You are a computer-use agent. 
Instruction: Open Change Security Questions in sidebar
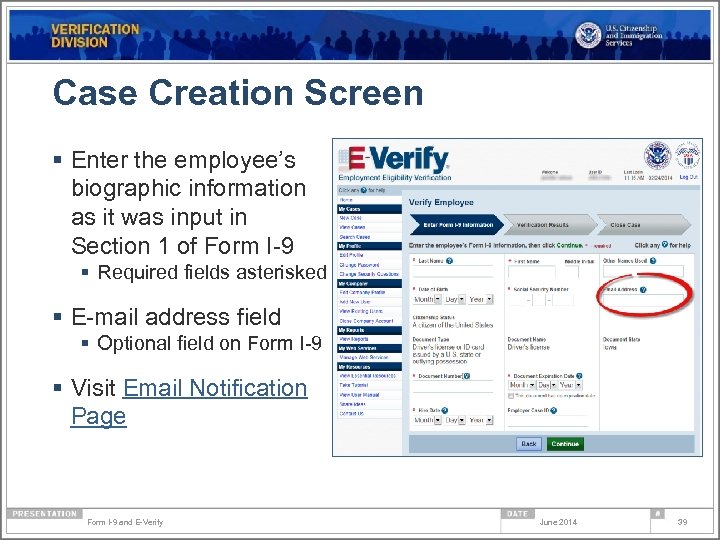[x=369, y=274]
